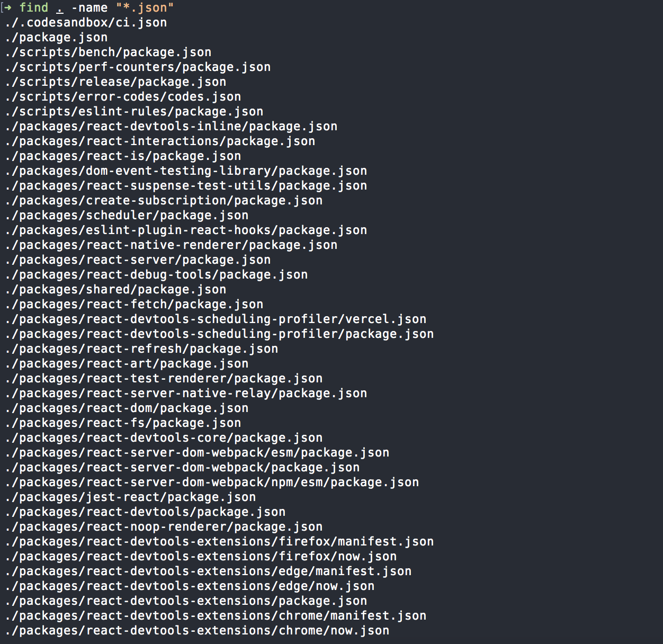Screen dimensions: 663x644
Task: Select the react-is/package.json line
Action: [x=123, y=156]
